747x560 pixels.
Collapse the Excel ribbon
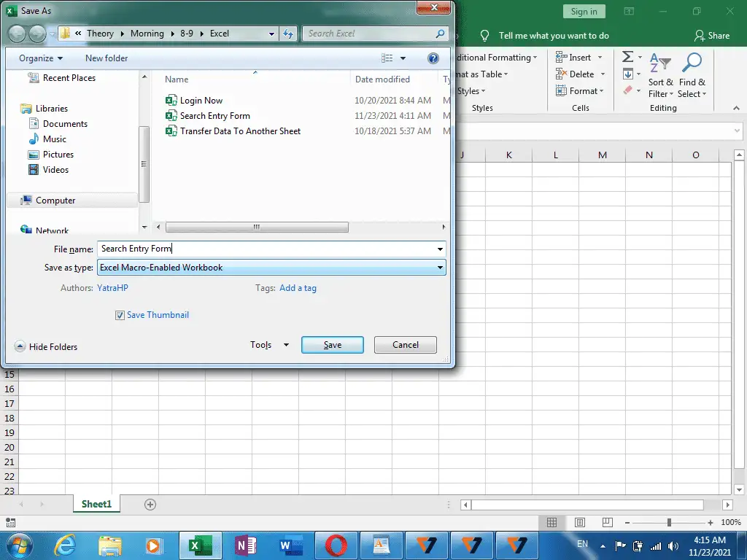tap(736, 108)
